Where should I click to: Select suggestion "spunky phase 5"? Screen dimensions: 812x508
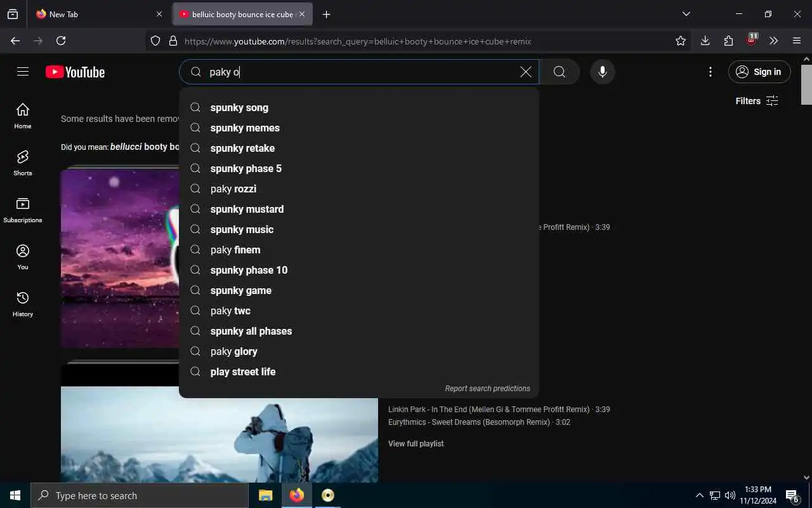[x=359, y=168]
